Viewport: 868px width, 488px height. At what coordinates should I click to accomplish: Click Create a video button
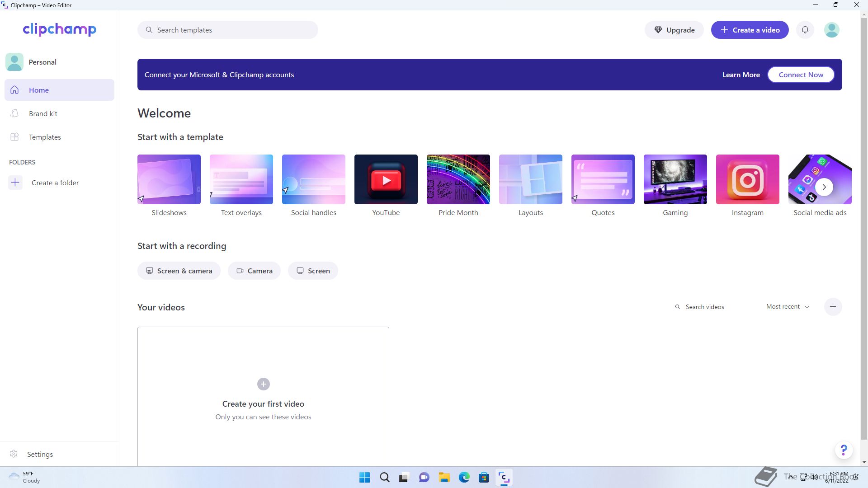(750, 30)
